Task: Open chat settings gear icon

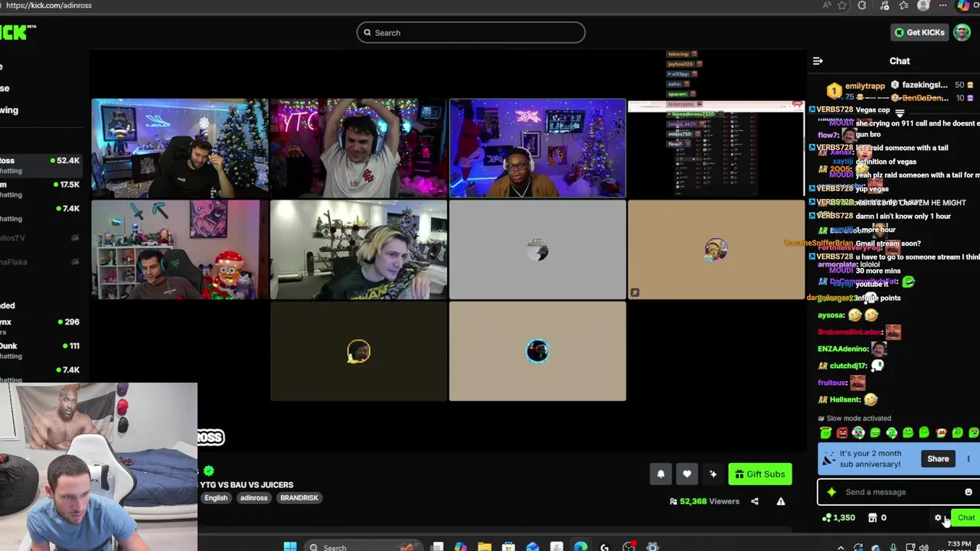Action: 938,518
